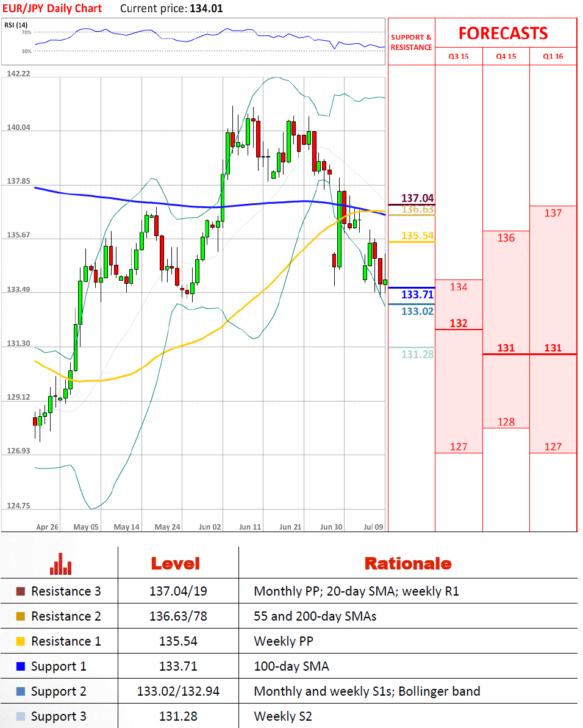Click the Q3 15 forecast low 127
The height and width of the screenshot is (728, 583).
pos(459,447)
